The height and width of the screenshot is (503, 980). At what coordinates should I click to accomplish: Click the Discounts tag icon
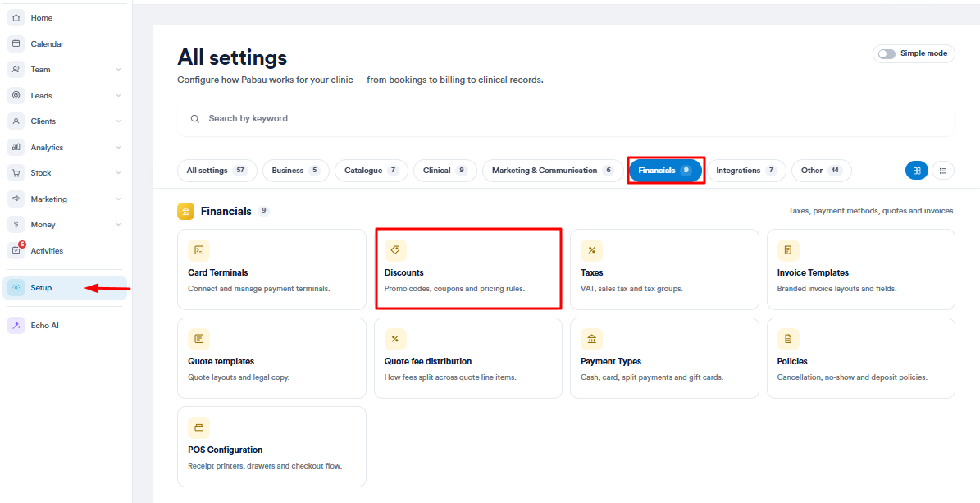(x=395, y=250)
